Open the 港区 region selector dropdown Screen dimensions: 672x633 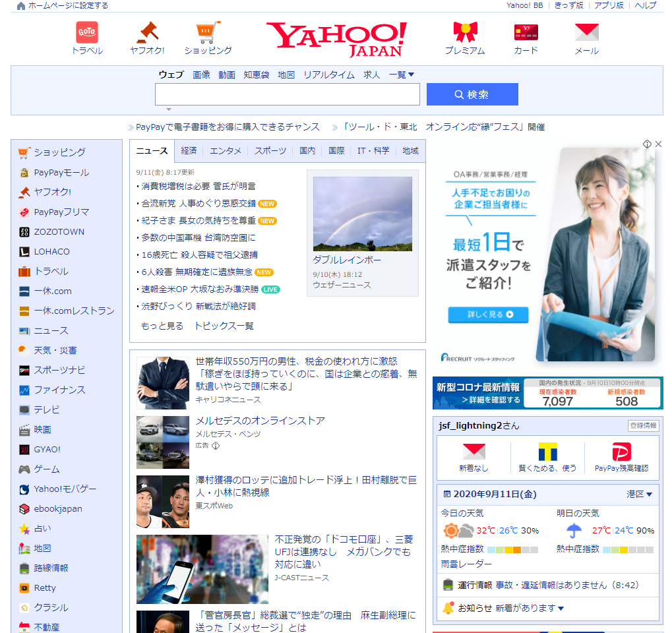(639, 495)
